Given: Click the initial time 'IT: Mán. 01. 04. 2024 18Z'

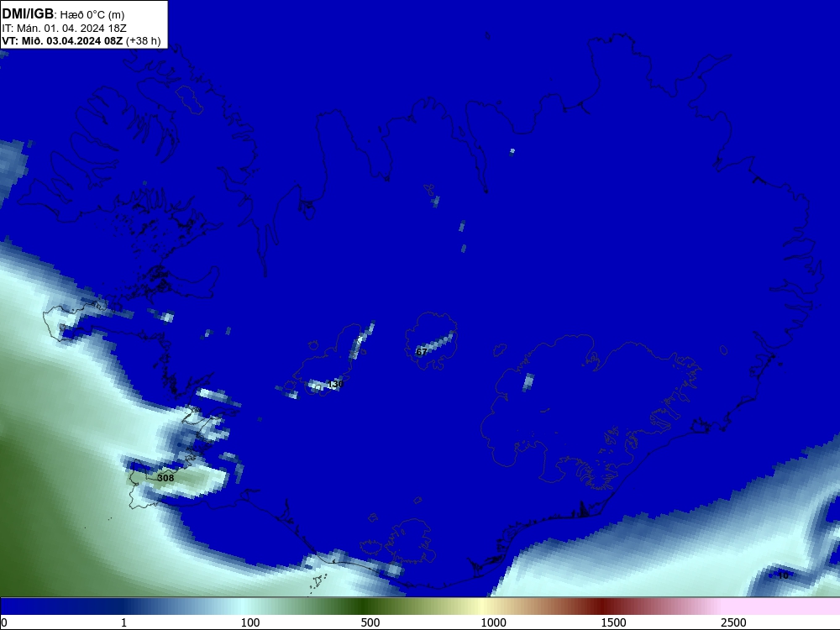Looking at the screenshot, I should (x=65, y=29).
